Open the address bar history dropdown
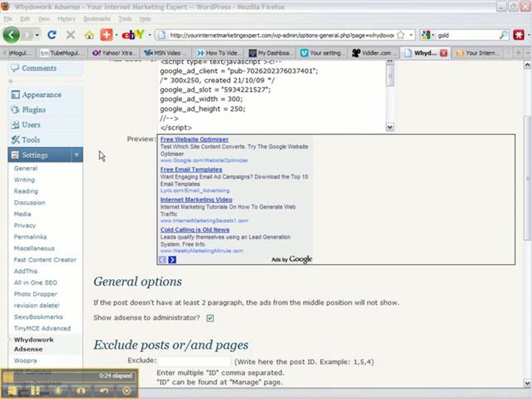532x399 pixels. click(411, 35)
